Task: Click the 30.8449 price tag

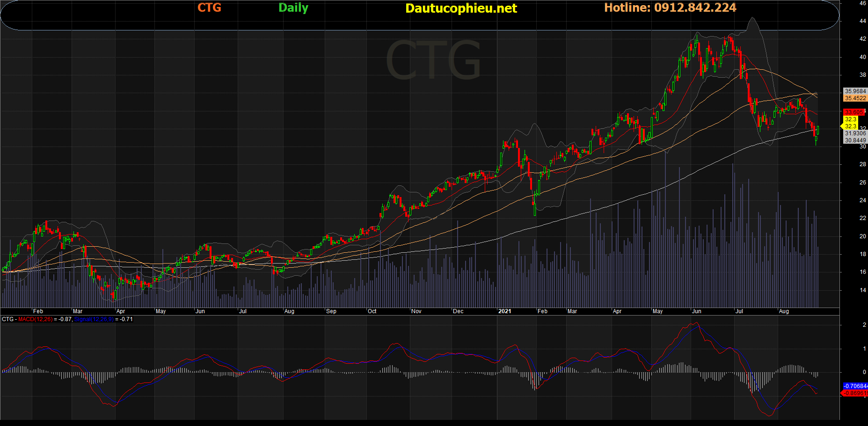Action: tap(855, 140)
